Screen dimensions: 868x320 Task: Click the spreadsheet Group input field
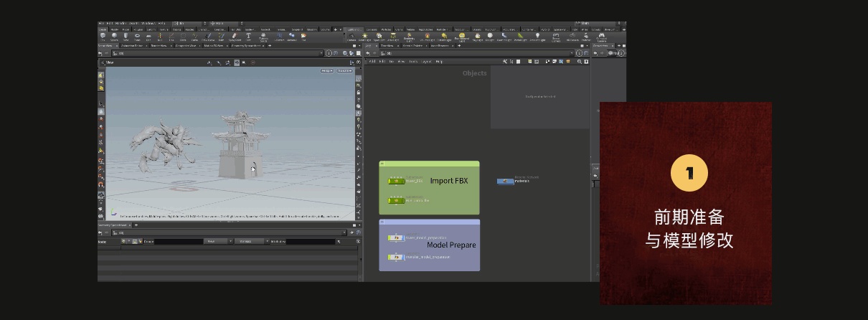[179, 241]
